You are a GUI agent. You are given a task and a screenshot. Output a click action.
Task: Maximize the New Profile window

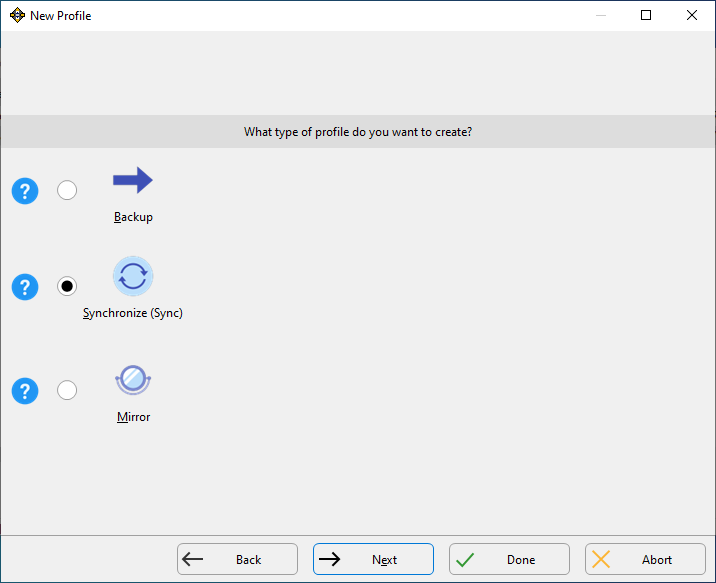[x=646, y=15]
